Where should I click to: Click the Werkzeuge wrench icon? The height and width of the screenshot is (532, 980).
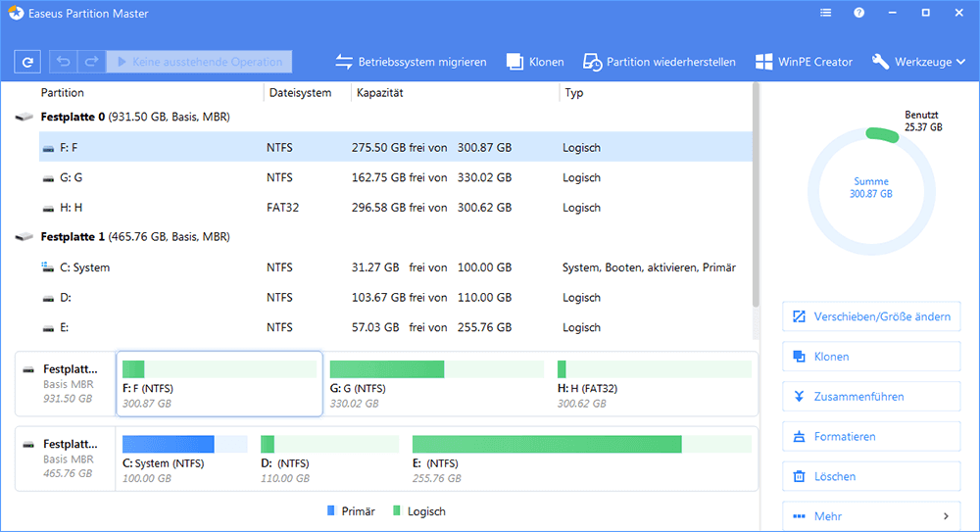(880, 62)
